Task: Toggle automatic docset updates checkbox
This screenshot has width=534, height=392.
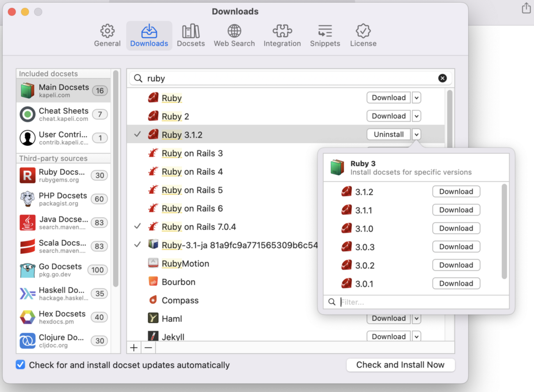Action: [x=21, y=364]
